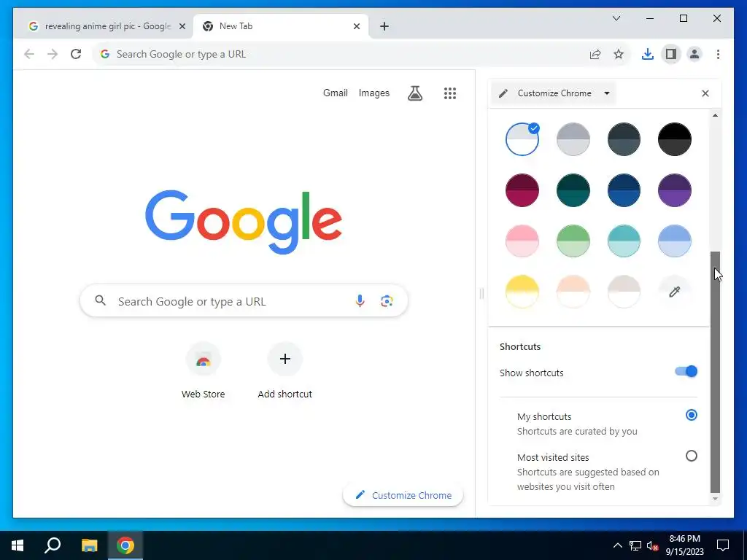The width and height of the screenshot is (747, 560).
Task: Select the black theme color
Action: click(x=674, y=139)
